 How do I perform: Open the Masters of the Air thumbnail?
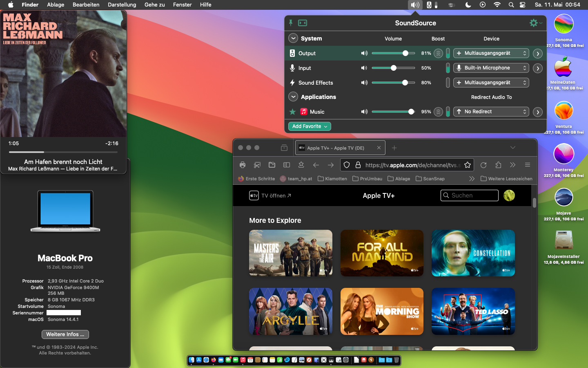pos(291,253)
